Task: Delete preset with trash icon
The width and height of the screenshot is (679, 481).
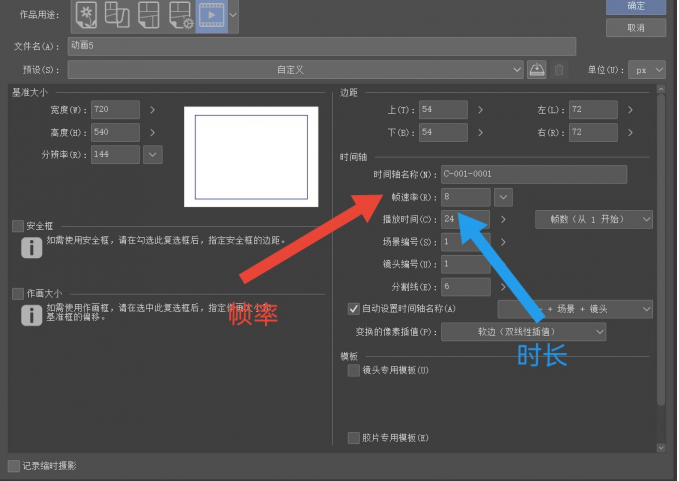Action: click(559, 70)
